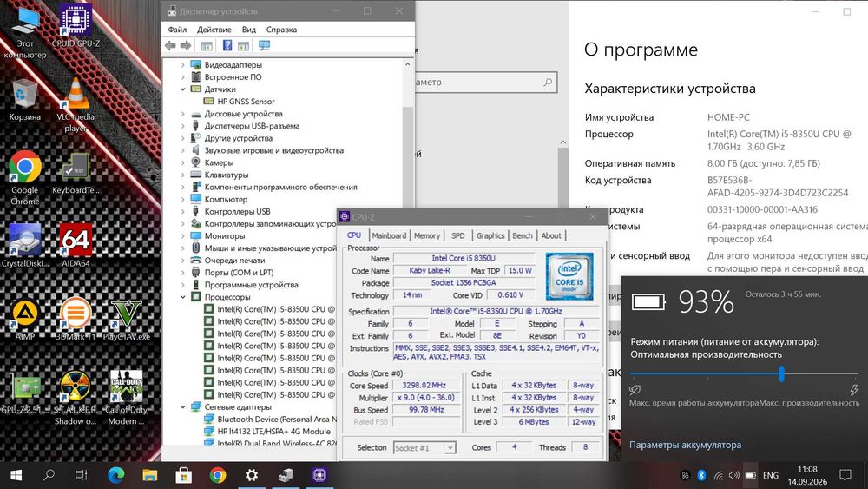Click ENG language indicator in taskbar
This screenshot has width=868, height=489.
pos(770,475)
